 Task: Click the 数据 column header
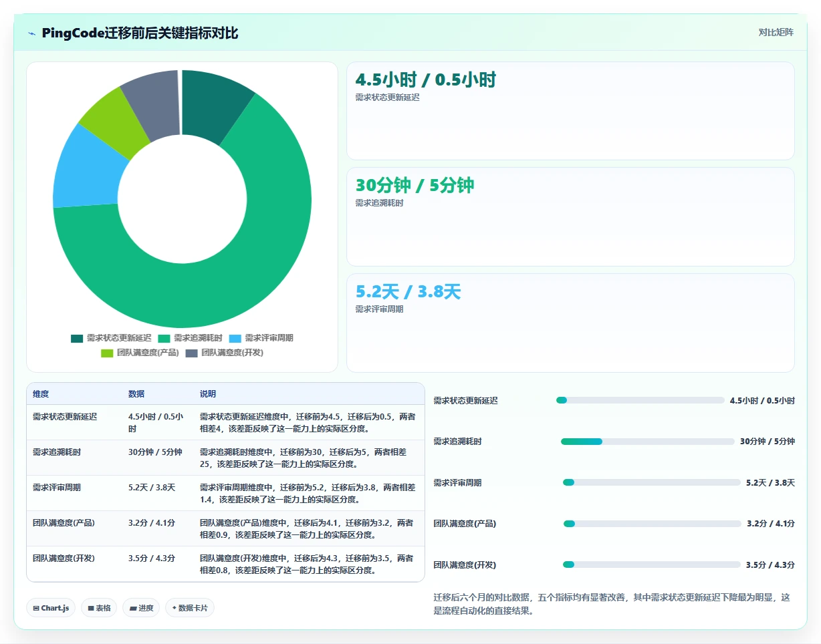pyautogui.click(x=136, y=394)
